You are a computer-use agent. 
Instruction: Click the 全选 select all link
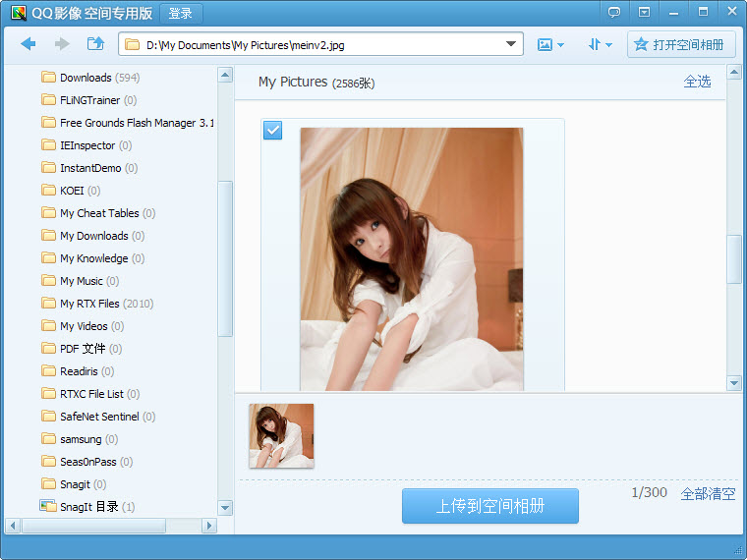pyautogui.click(x=697, y=82)
